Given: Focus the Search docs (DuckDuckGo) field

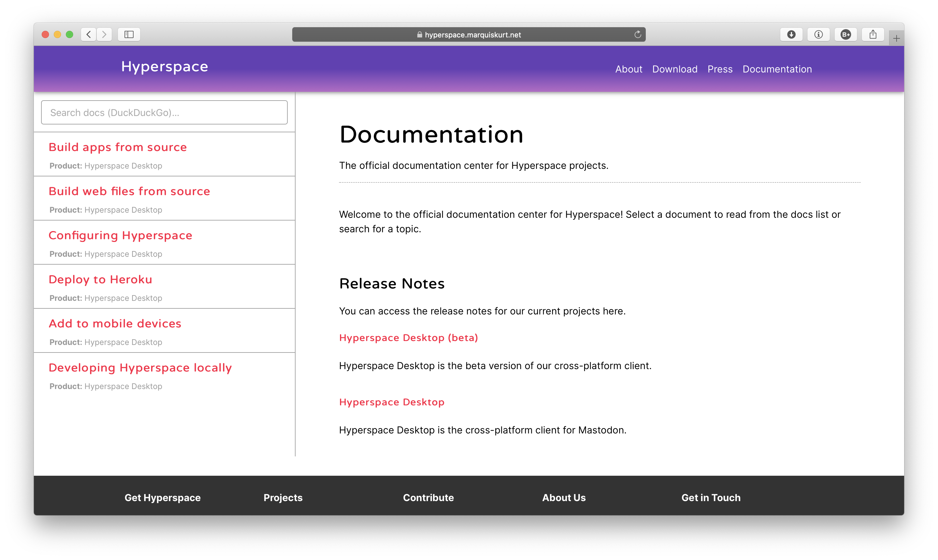Looking at the screenshot, I should [x=164, y=112].
